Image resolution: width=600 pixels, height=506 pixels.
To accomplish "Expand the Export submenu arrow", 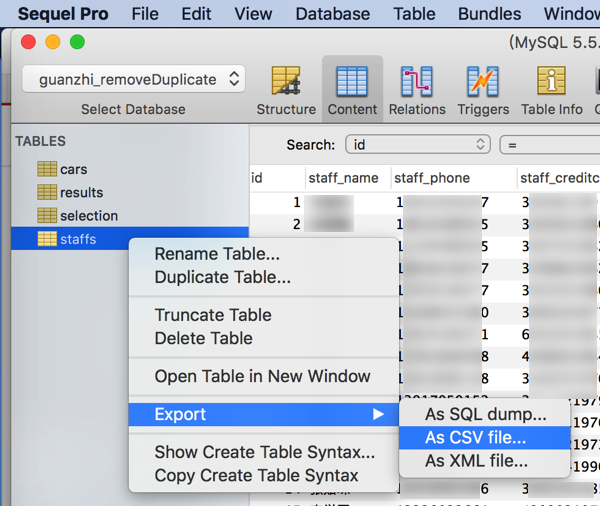I will click(x=378, y=414).
